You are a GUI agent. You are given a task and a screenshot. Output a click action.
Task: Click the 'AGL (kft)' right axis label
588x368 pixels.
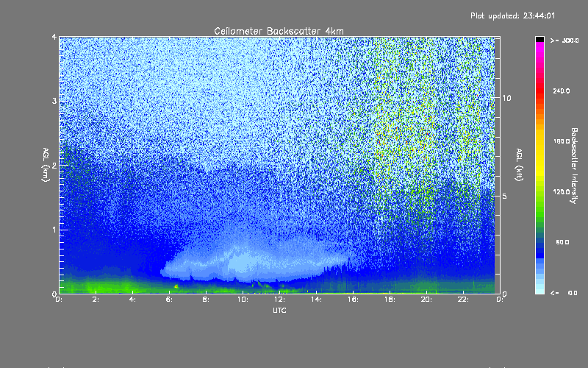pos(519,165)
